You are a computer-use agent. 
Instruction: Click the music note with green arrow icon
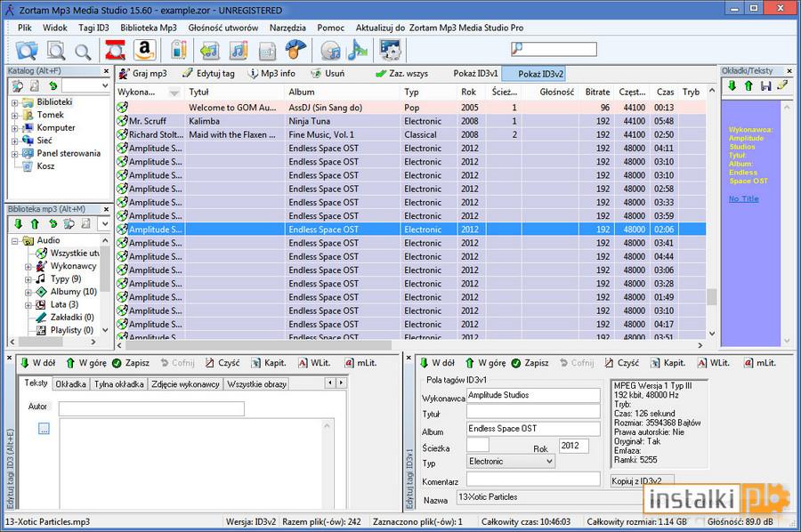[x=209, y=51]
